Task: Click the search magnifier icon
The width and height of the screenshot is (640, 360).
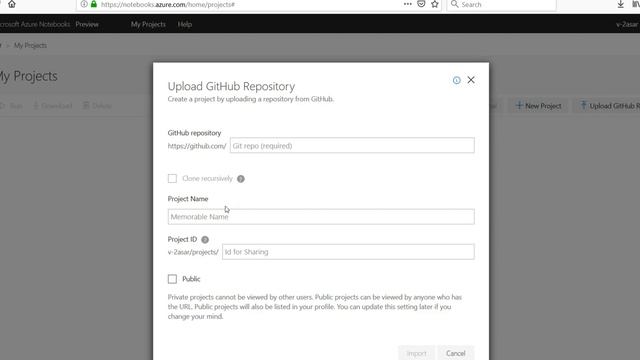Action: coord(454,4)
